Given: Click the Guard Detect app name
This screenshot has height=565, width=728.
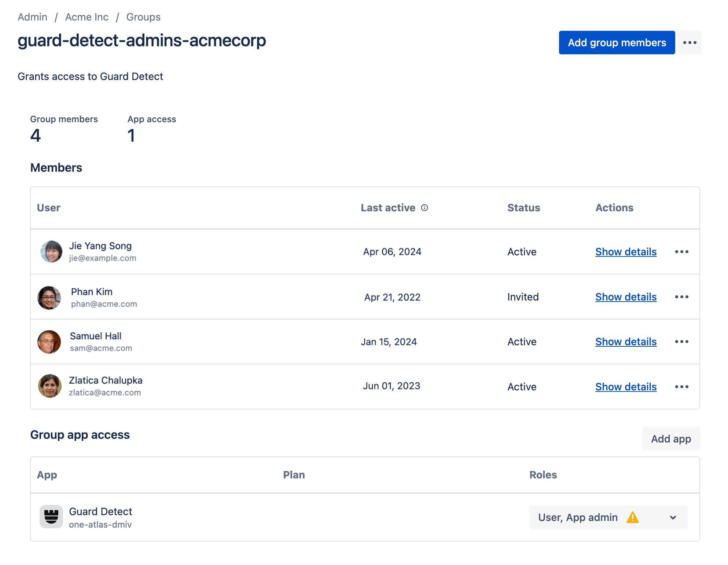Looking at the screenshot, I should [100, 511].
